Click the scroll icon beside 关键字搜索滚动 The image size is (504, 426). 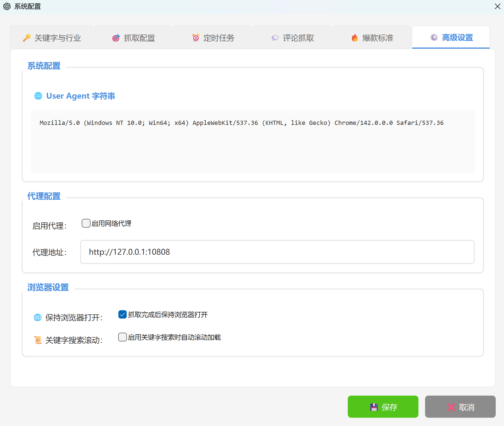[x=38, y=340]
